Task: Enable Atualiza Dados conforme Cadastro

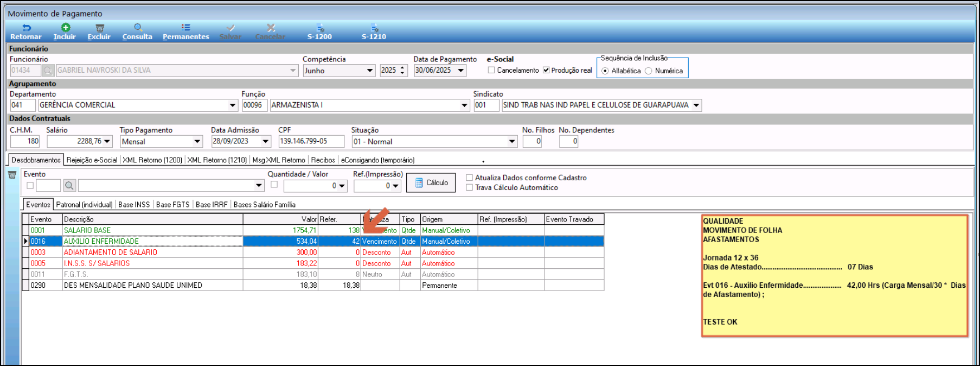Action: click(470, 178)
